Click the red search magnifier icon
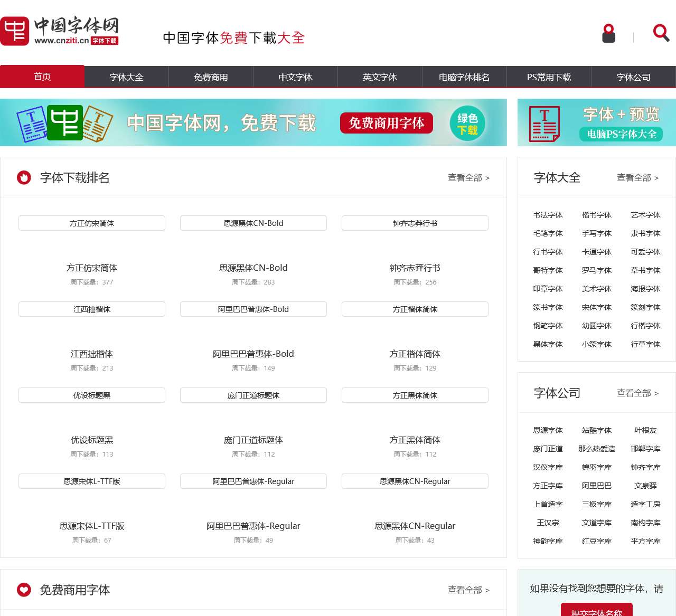The height and width of the screenshot is (616, 676). 661,33
